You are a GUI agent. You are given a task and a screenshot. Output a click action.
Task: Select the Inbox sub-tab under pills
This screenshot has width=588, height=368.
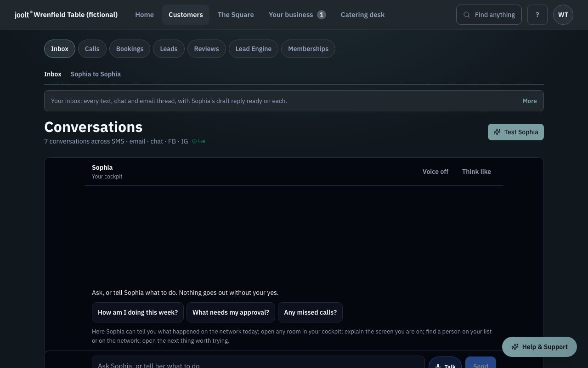(x=53, y=74)
